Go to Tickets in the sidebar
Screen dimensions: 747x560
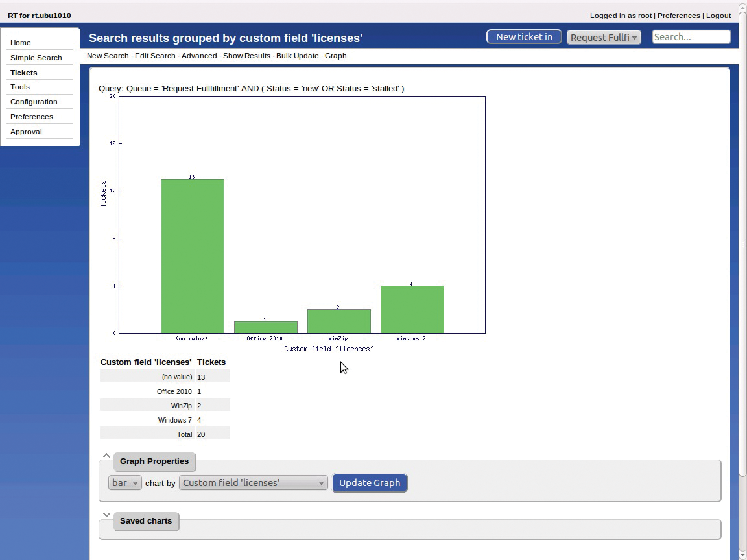(x=24, y=73)
